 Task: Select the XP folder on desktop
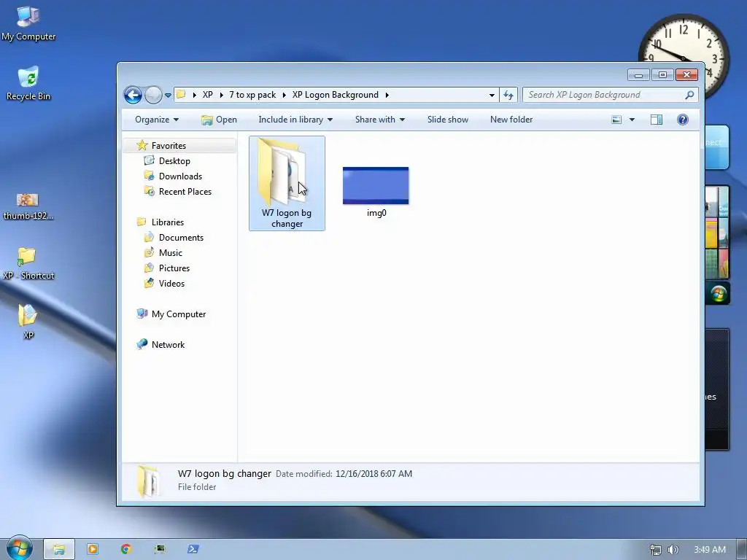tap(28, 322)
